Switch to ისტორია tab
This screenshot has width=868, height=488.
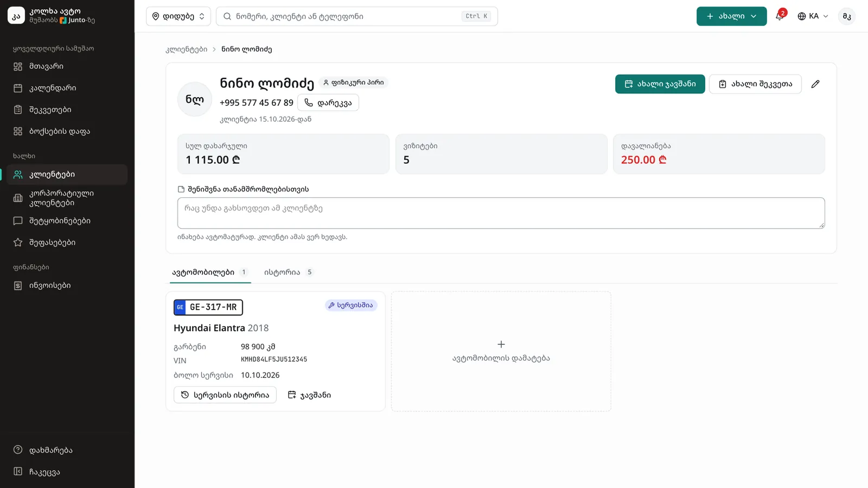click(288, 272)
